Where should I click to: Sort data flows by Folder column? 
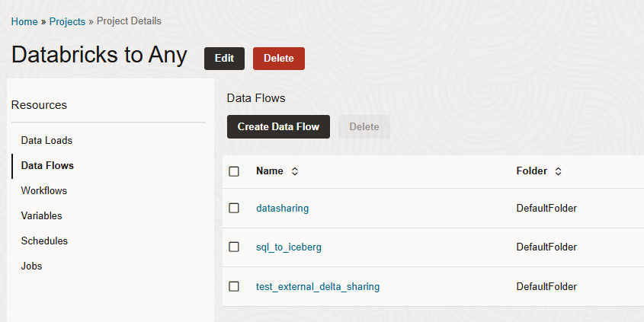[x=558, y=171]
